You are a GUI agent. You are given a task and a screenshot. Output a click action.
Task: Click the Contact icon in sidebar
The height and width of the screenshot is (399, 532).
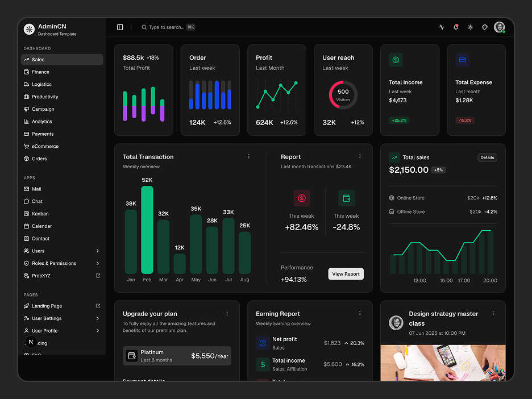tap(27, 239)
